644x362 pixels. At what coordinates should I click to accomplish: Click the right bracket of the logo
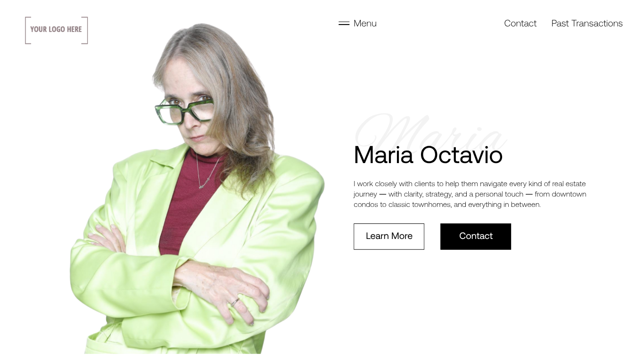pyautogui.click(x=85, y=30)
